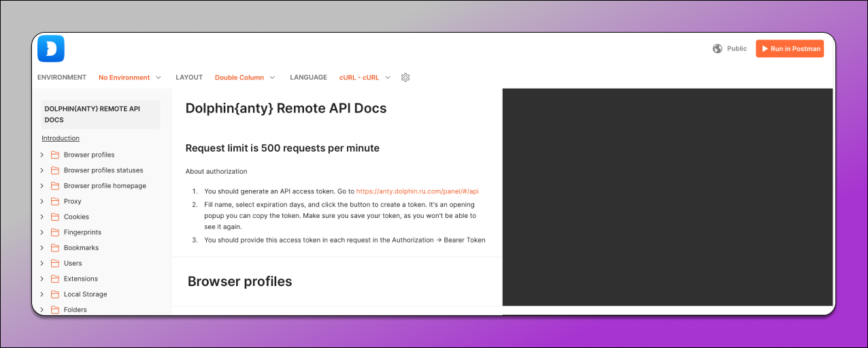The image size is (868, 348).
Task: Select Browser profile homepage in sidebar
Action: tap(105, 186)
